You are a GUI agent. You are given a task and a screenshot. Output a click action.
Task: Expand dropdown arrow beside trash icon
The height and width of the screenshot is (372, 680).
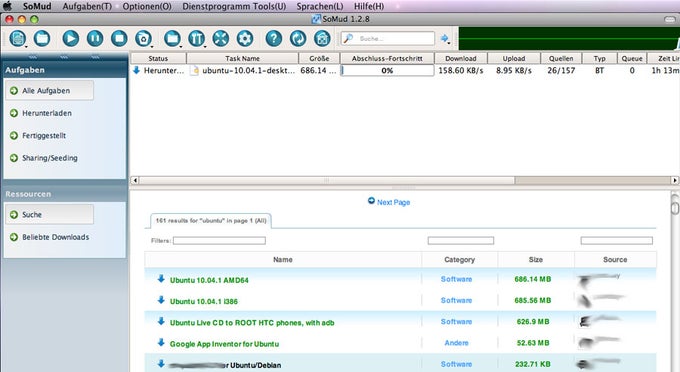click(152, 46)
